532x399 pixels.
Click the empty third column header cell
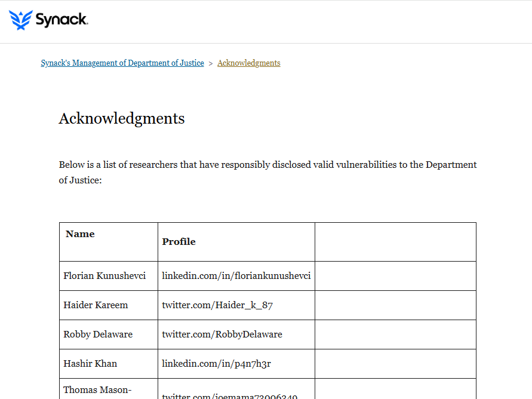(396, 242)
